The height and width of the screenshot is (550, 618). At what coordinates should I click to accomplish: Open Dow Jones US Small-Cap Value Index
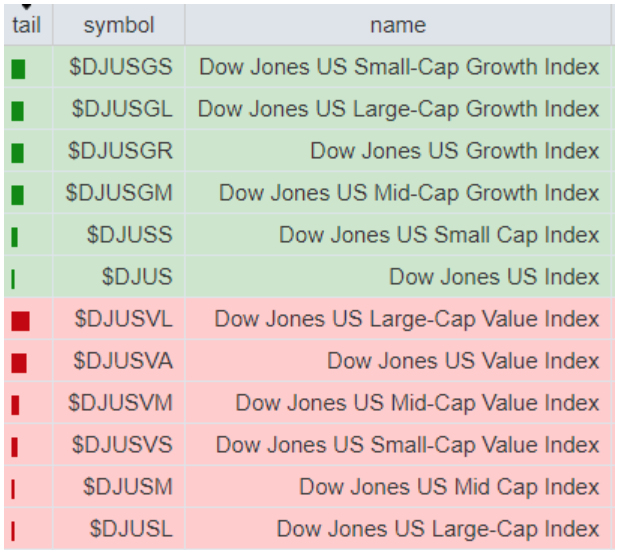[408, 445]
